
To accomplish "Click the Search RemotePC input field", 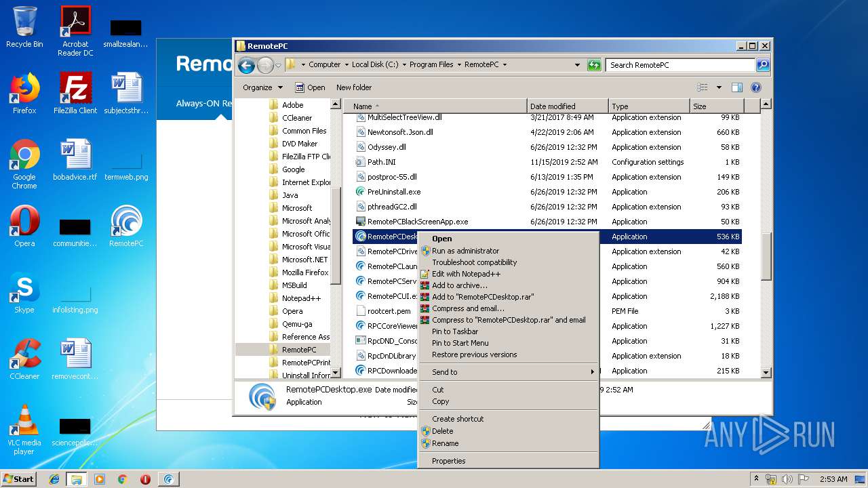I will click(679, 65).
